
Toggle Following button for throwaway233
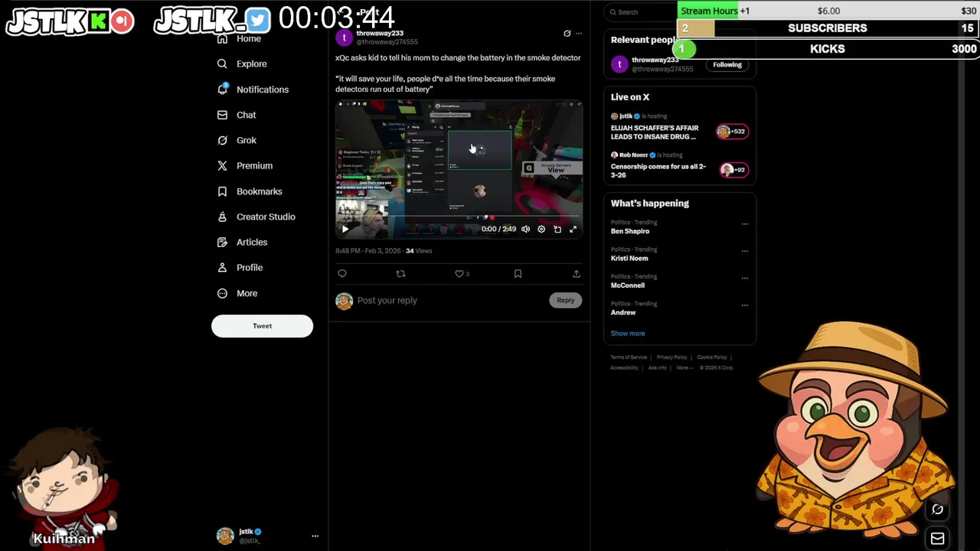click(x=727, y=65)
